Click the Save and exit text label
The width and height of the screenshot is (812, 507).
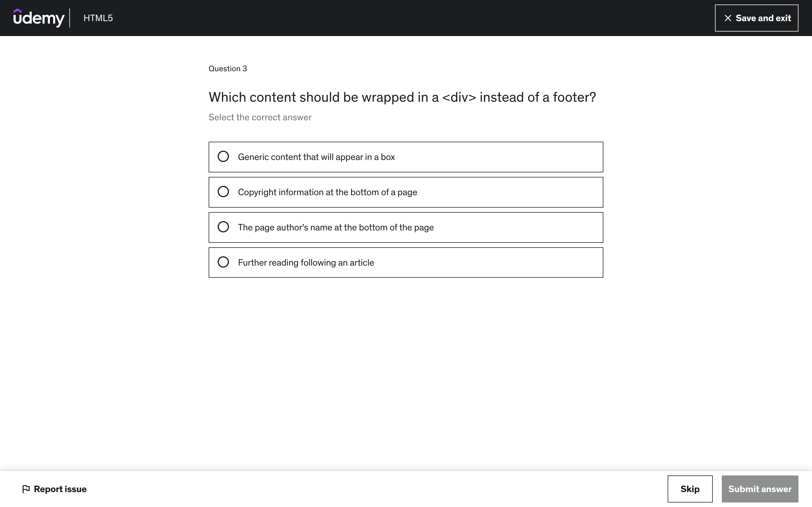pos(763,18)
